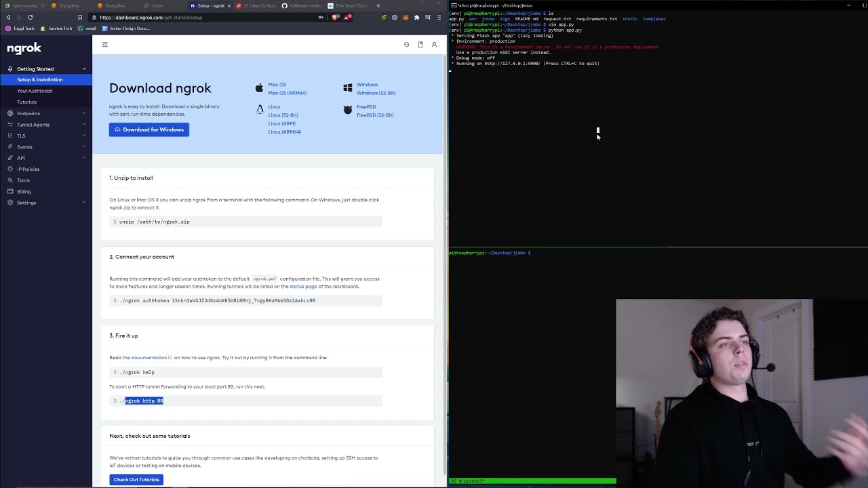Open the browser hamburger menu
The image size is (868, 488).
(439, 17)
